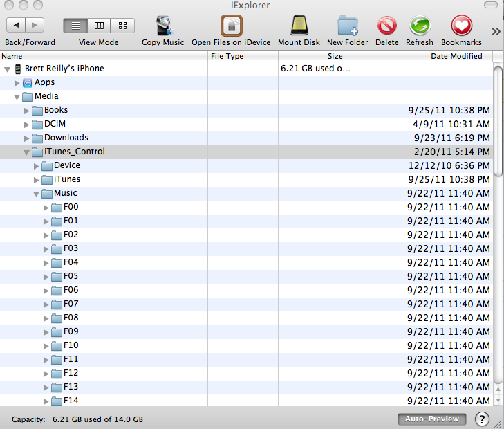Sort by the Name column header
Image resolution: width=504 pixels, height=429 pixels.
[x=104, y=56]
